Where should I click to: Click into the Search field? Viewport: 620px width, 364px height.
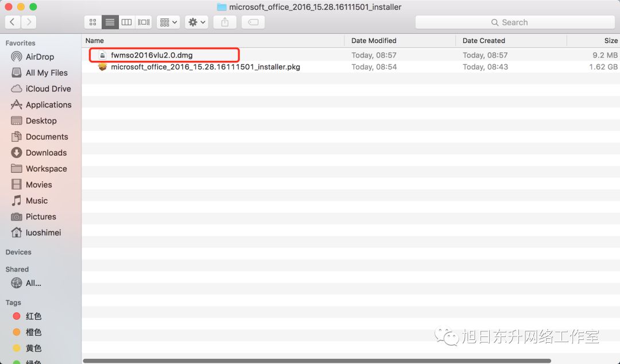pyautogui.click(x=515, y=22)
